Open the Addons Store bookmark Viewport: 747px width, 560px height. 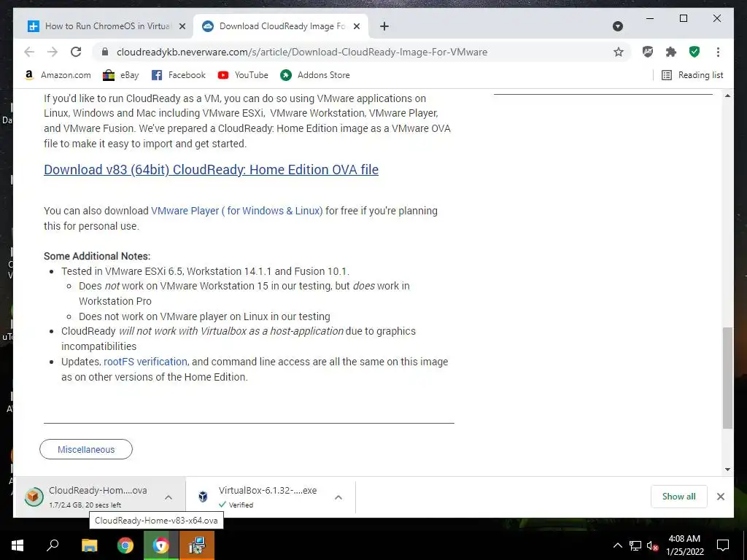click(x=315, y=75)
